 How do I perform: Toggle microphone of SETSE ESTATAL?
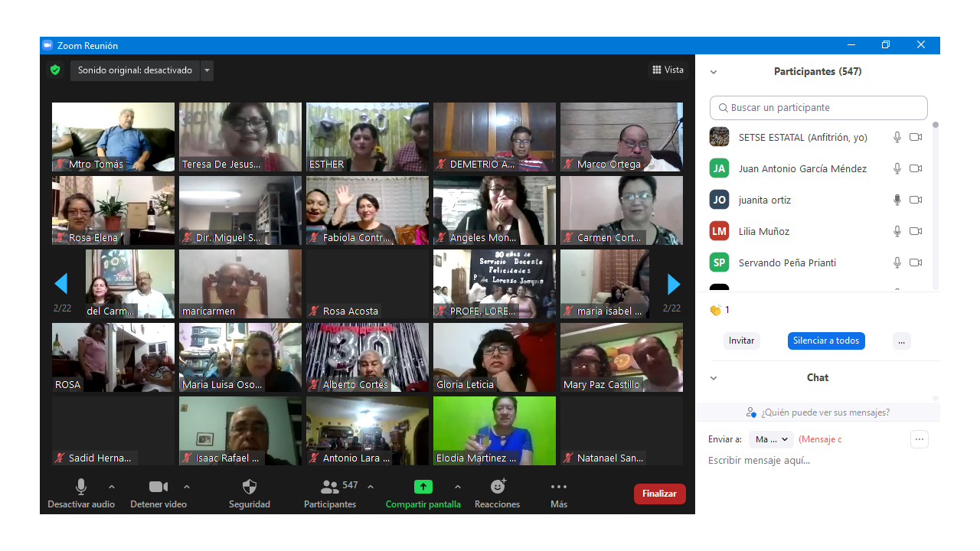pos(897,137)
